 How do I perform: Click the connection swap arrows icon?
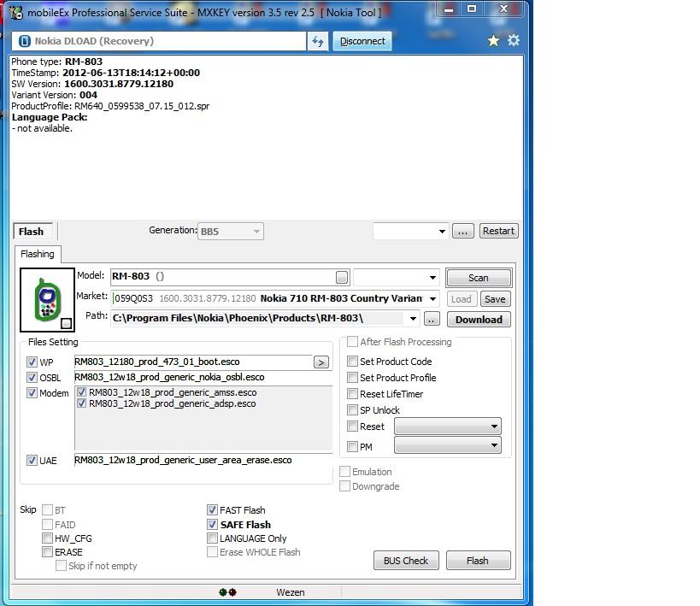(317, 42)
